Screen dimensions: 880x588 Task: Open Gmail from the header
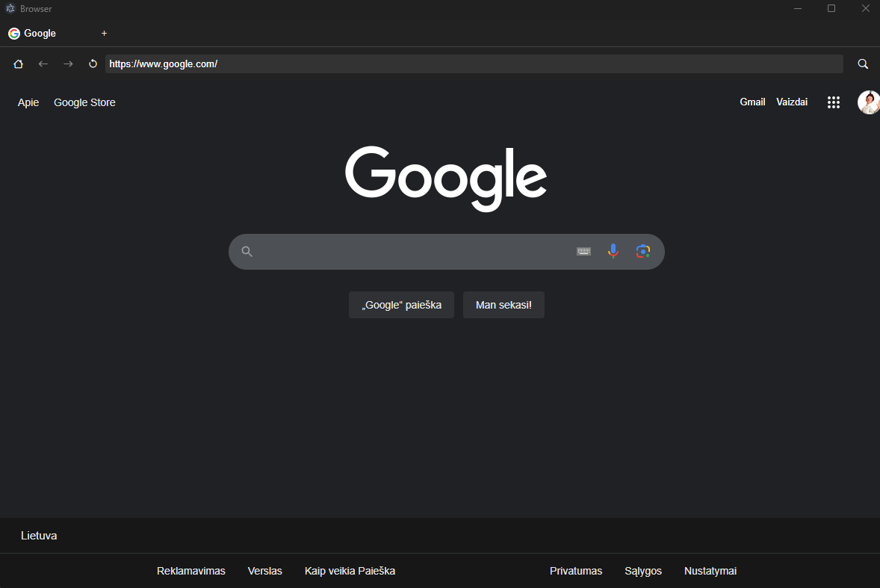(x=752, y=102)
